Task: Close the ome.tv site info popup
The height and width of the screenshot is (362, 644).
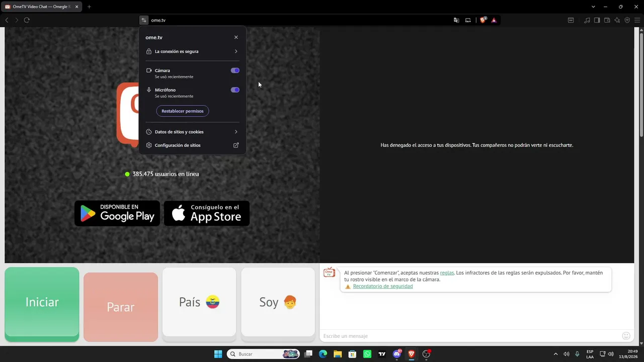Action: (x=236, y=37)
